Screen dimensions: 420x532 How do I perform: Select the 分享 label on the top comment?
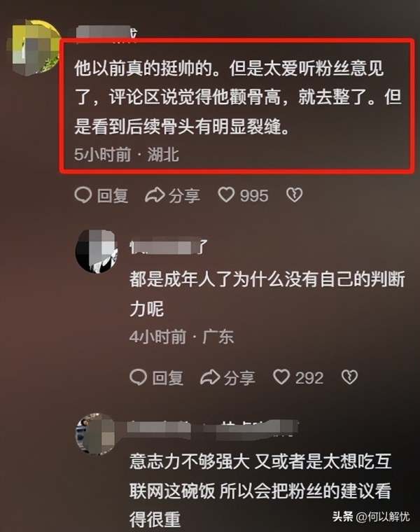[185, 196]
